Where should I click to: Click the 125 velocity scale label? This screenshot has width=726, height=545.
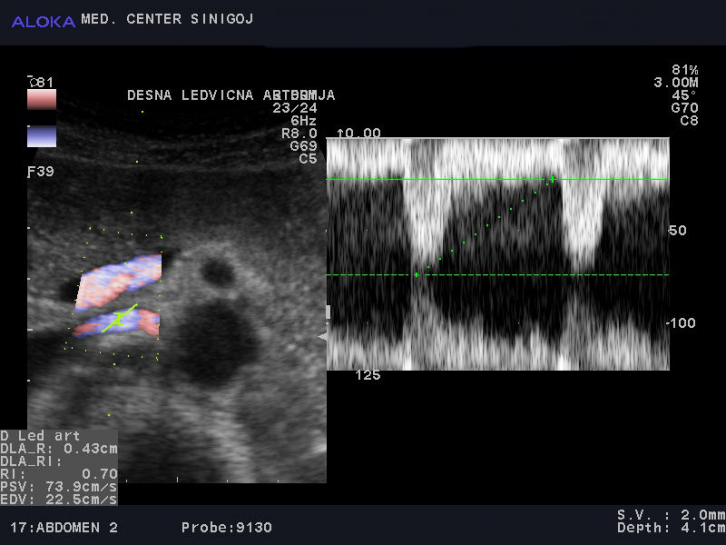point(368,375)
